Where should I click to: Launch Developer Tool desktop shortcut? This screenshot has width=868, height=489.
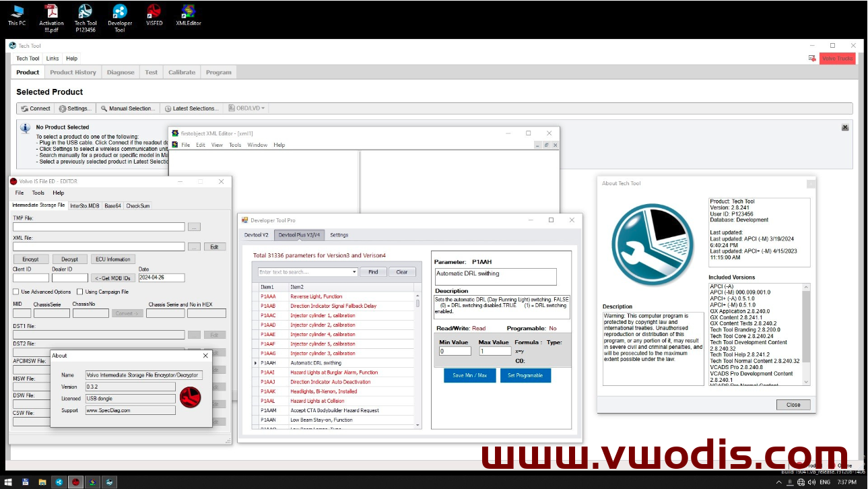(x=120, y=18)
